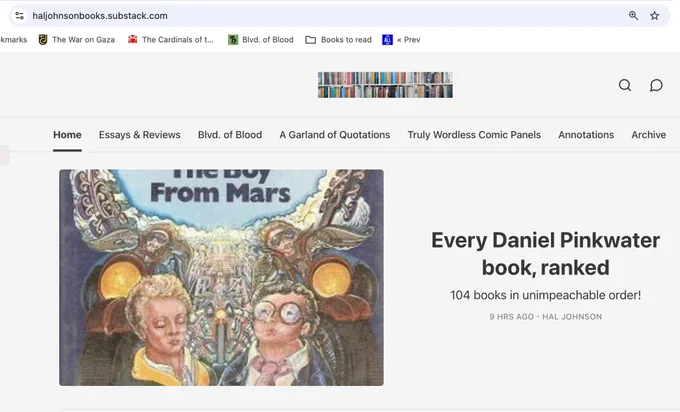Image resolution: width=680 pixels, height=412 pixels.
Task: Switch to the Essays & Reviews tab
Action: (x=140, y=135)
